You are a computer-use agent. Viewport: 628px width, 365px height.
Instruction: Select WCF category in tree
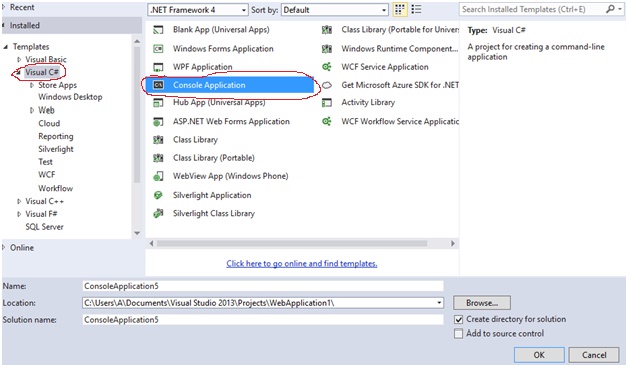pos(46,175)
